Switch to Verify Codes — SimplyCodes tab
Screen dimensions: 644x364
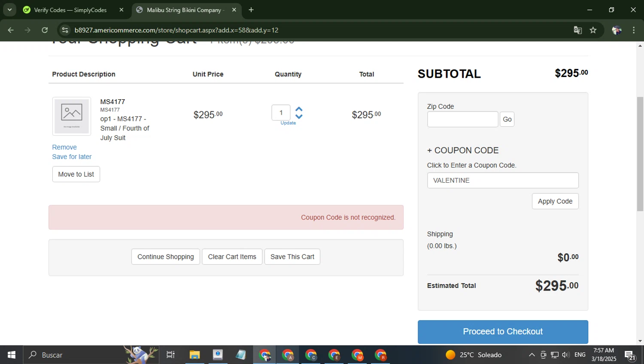pos(70,10)
